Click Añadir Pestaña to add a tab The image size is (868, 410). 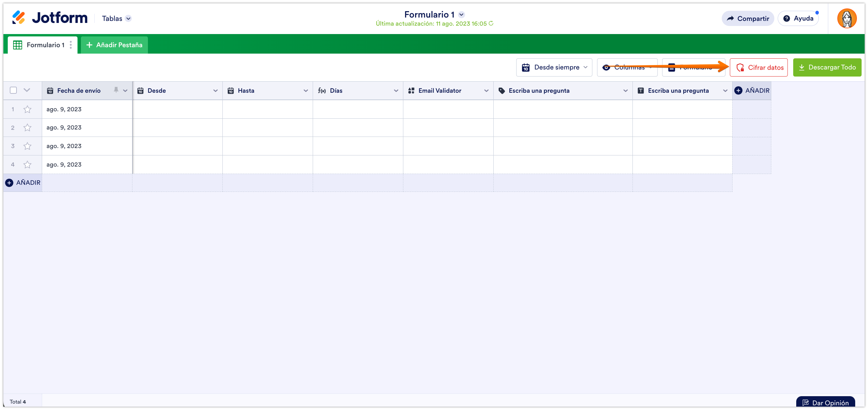pos(114,45)
